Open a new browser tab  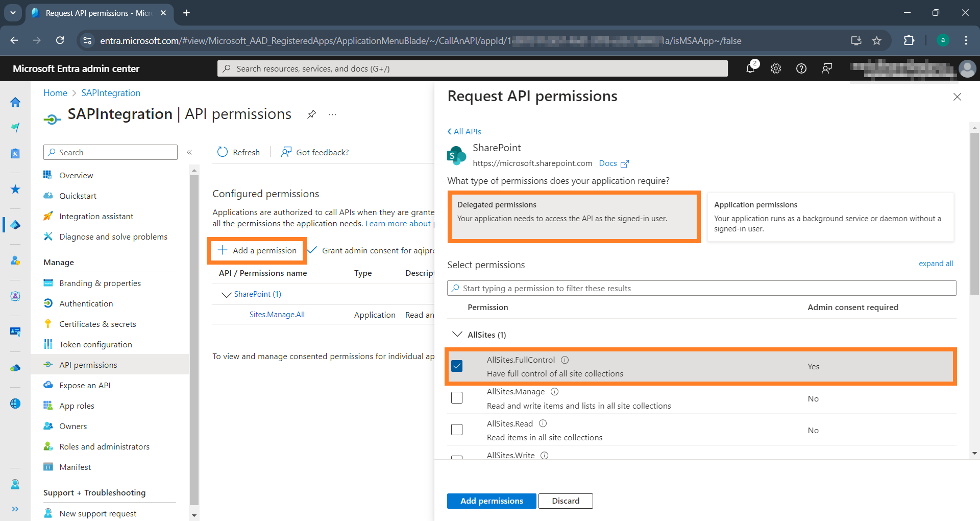pos(187,13)
